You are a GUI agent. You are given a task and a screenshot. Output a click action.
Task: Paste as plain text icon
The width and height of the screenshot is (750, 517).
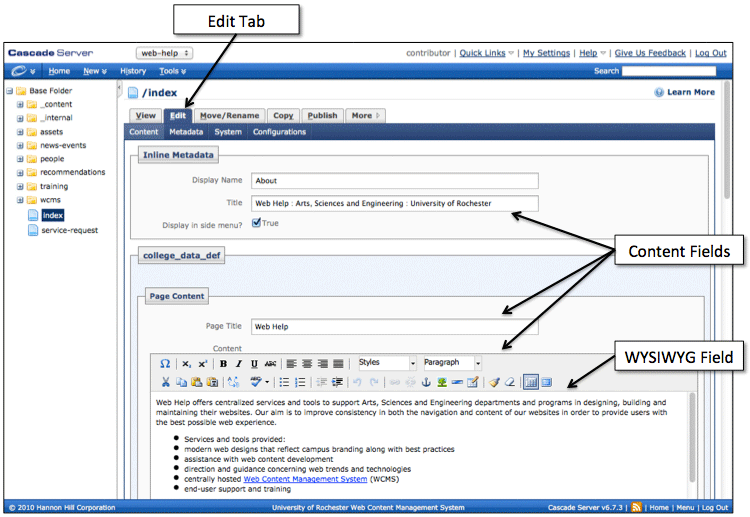click(x=212, y=382)
